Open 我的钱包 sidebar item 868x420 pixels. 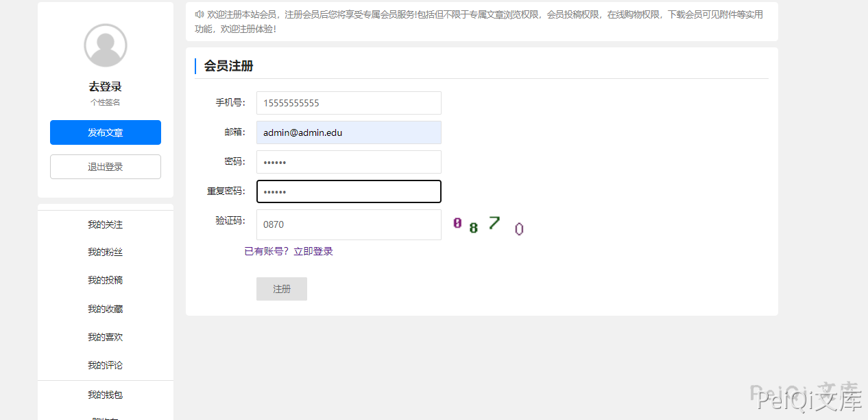coord(106,395)
